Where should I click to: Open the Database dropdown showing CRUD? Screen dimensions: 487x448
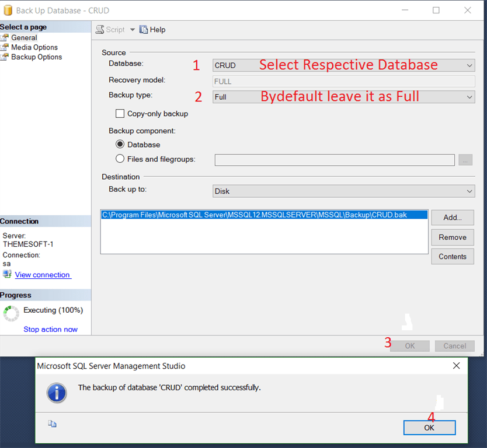(x=343, y=65)
